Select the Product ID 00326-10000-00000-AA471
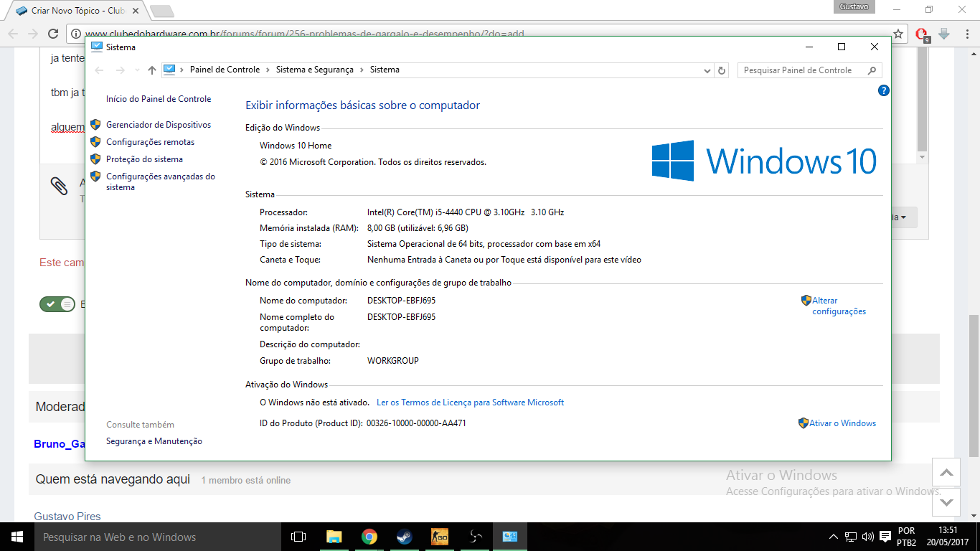 point(416,423)
